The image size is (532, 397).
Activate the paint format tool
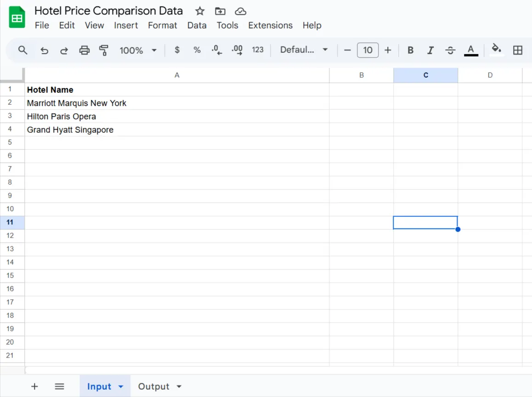[104, 50]
